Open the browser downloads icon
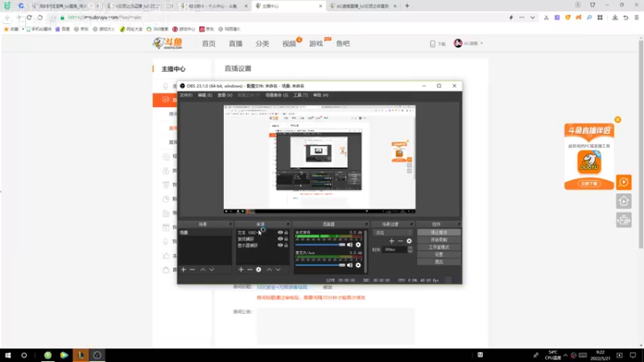Screen dimensions: 644x362 pyautogui.click(x=615, y=18)
